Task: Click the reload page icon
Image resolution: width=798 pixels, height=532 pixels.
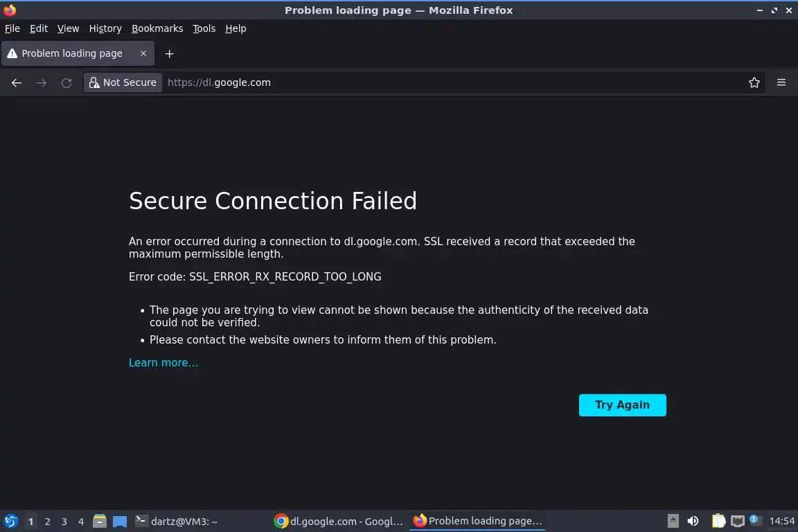Action: (x=66, y=82)
